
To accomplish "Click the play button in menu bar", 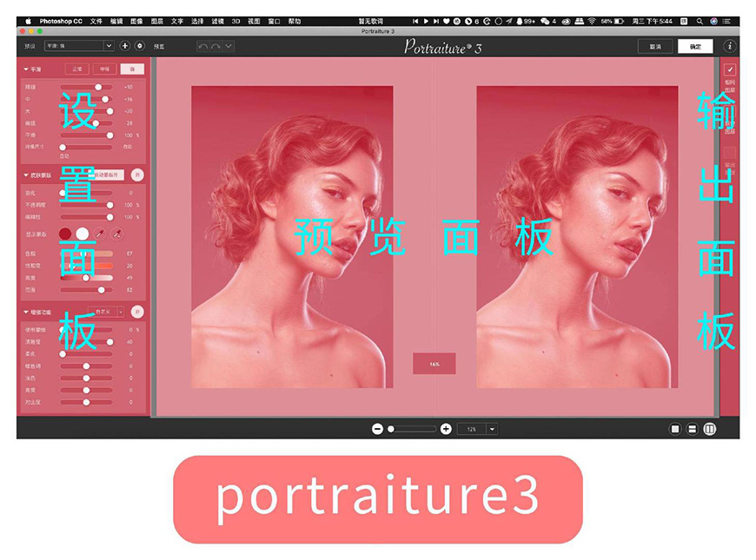I will [x=426, y=21].
